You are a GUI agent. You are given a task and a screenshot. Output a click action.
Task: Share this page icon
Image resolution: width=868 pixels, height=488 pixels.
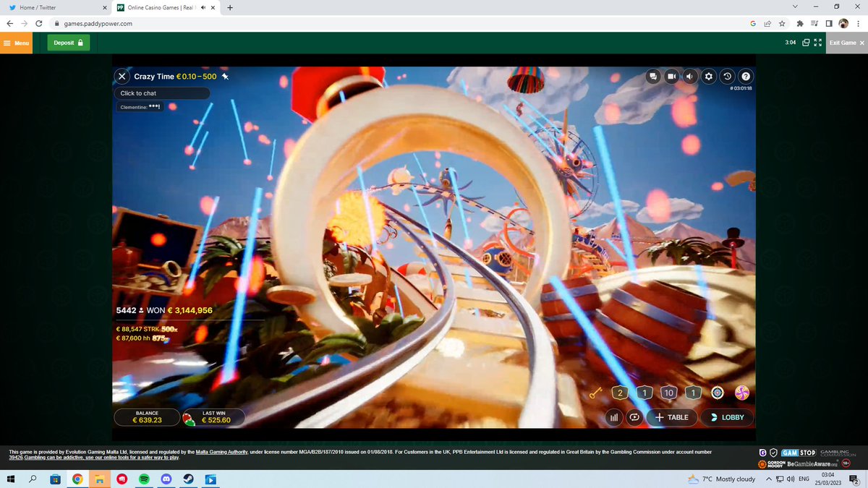(x=767, y=24)
